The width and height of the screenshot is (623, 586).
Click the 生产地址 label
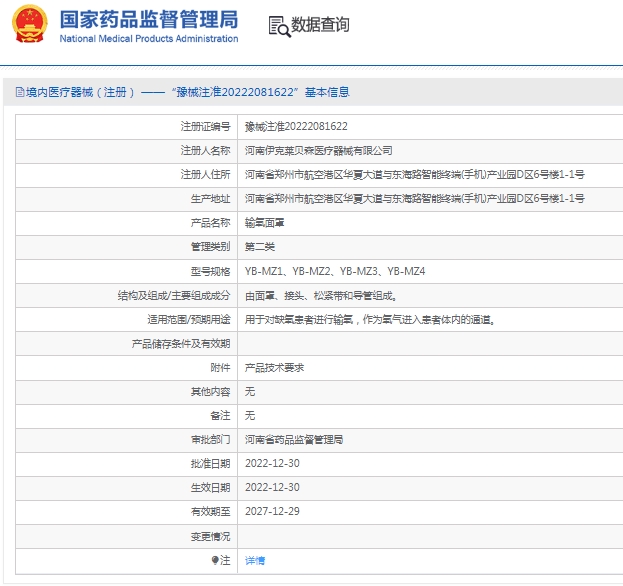211,199
